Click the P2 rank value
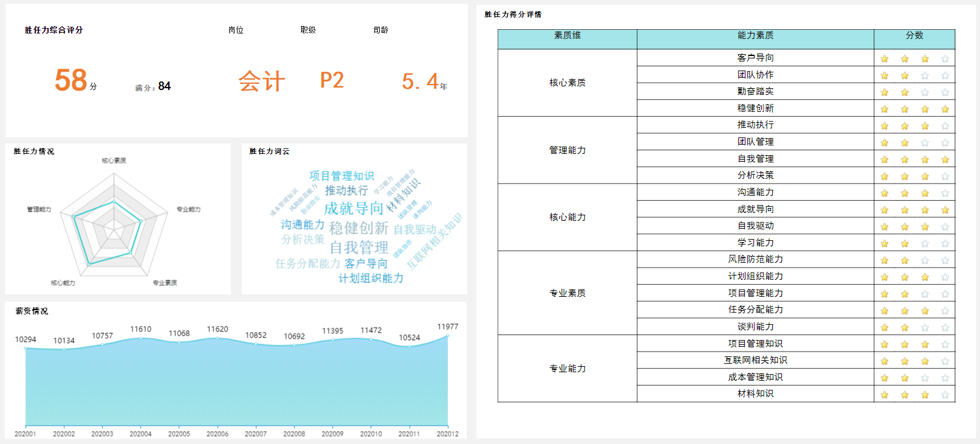 pos(332,80)
